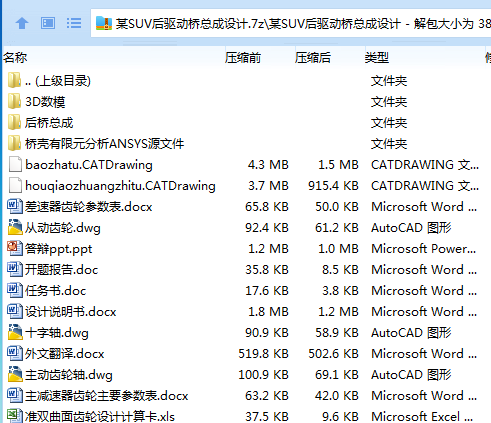Screen dimensions: 491x423
Task: Select the 设计说明书.docx file name
Action: (x=71, y=312)
